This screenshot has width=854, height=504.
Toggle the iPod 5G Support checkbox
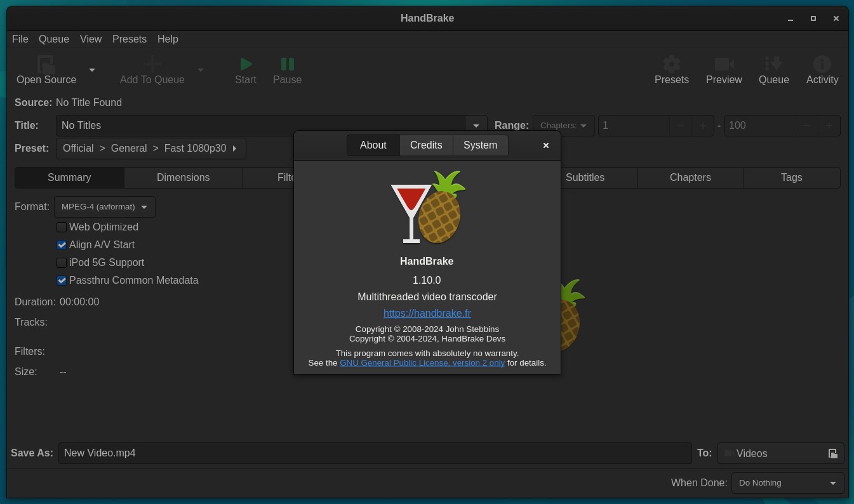click(62, 263)
